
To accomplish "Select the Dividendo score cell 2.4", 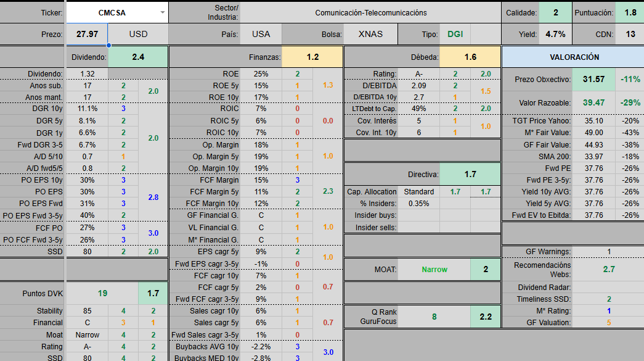I will [x=138, y=57].
